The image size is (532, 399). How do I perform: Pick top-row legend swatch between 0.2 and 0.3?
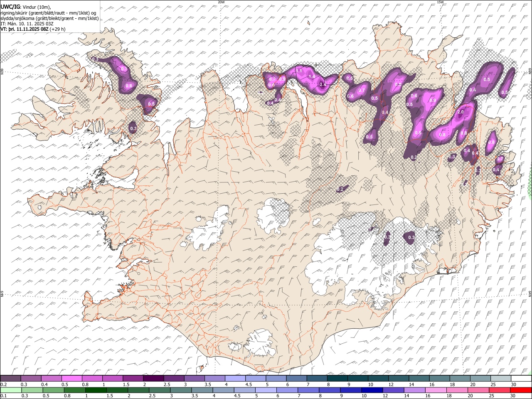pyautogui.click(x=10, y=378)
